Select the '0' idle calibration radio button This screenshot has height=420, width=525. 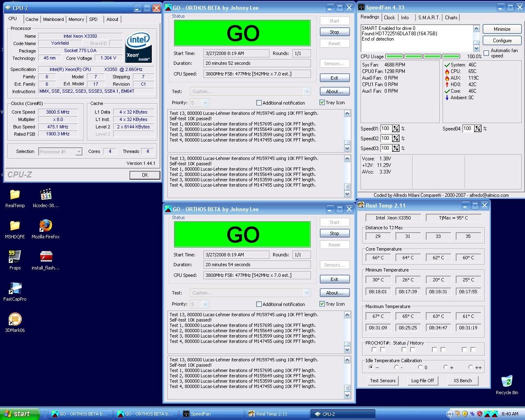(420, 367)
